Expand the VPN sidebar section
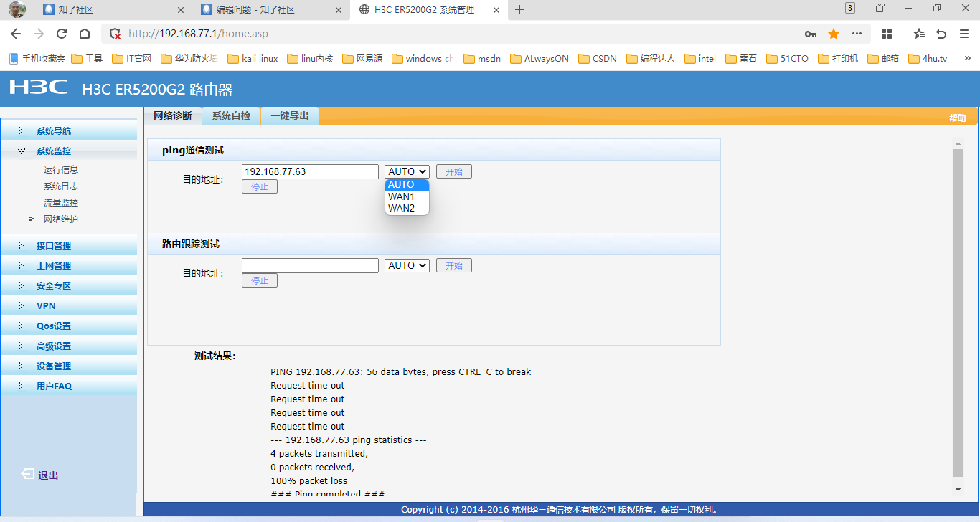The width and height of the screenshot is (980, 522). [69, 306]
